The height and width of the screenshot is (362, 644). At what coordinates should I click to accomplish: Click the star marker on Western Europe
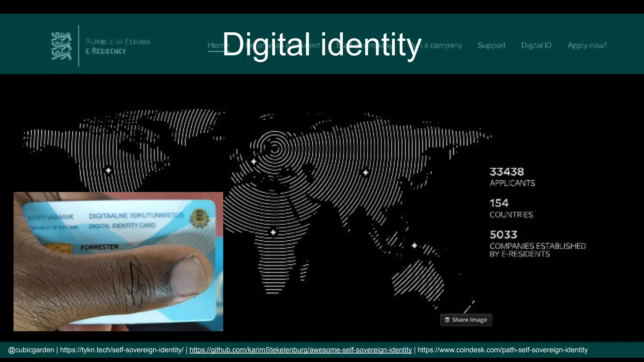point(254,162)
